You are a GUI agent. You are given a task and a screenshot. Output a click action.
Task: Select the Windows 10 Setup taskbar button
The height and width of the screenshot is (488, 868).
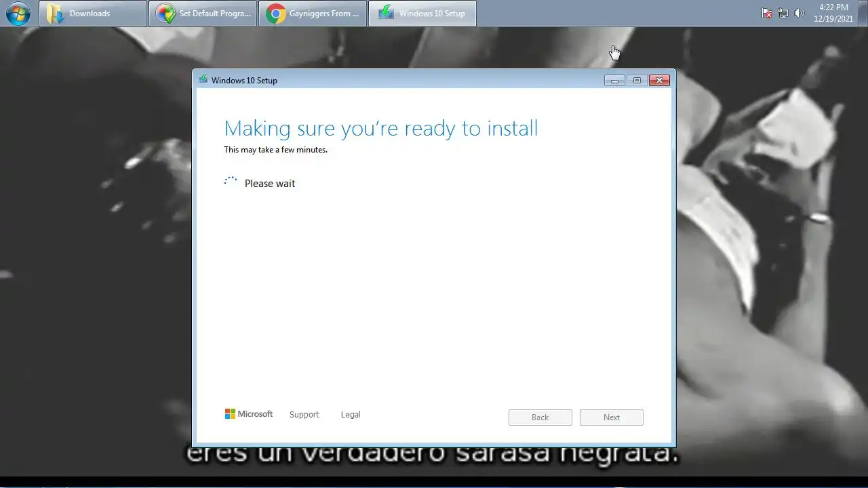point(422,14)
